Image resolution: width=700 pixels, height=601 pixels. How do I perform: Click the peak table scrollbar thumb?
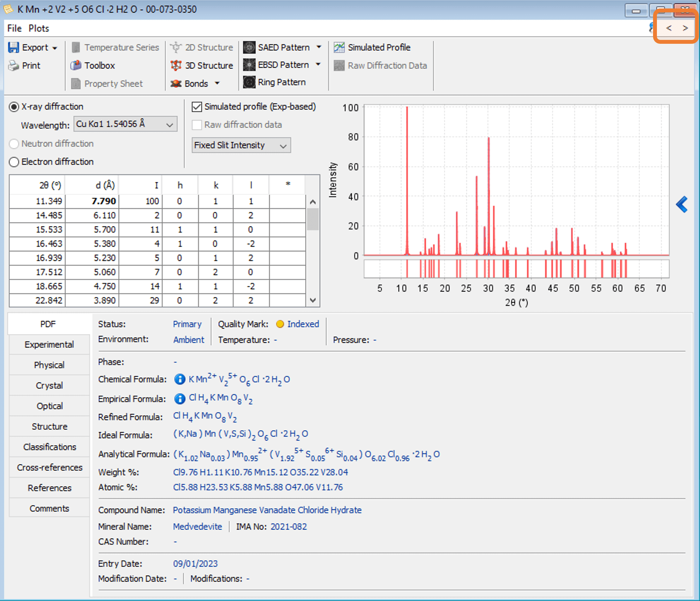pos(313,219)
